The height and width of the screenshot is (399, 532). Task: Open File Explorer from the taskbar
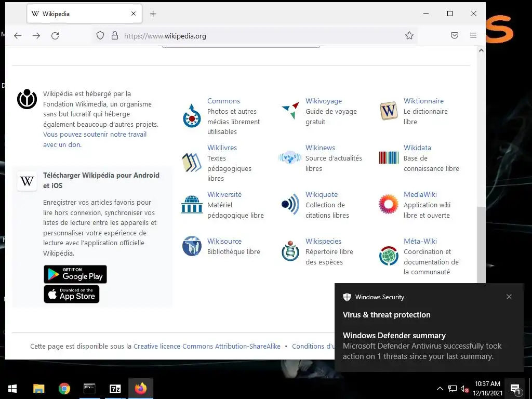pos(38,389)
